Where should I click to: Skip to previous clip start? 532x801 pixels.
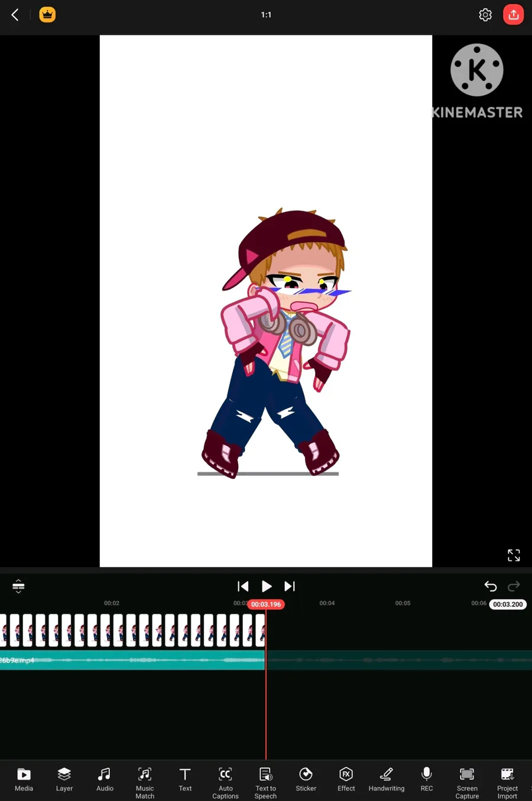pos(243,586)
